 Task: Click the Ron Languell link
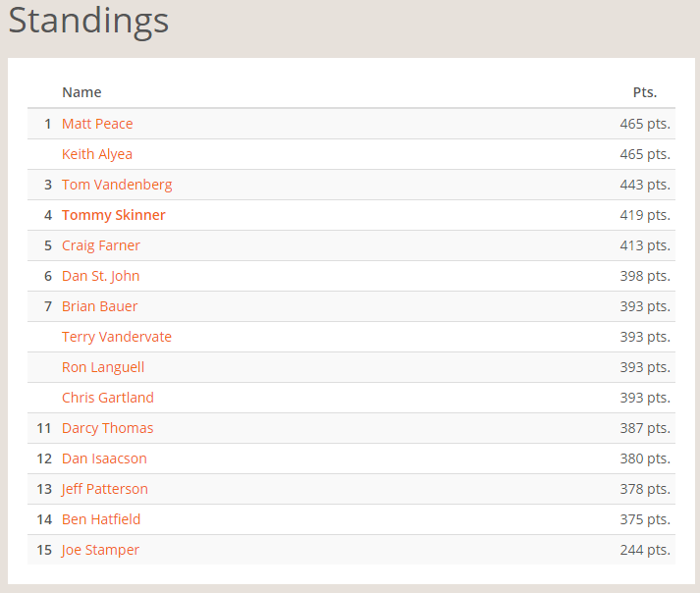tap(103, 367)
